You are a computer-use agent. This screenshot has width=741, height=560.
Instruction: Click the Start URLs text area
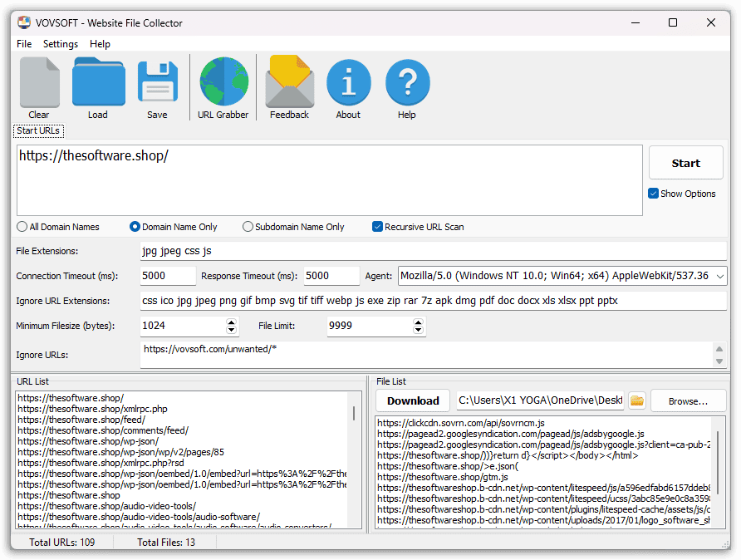click(330, 180)
